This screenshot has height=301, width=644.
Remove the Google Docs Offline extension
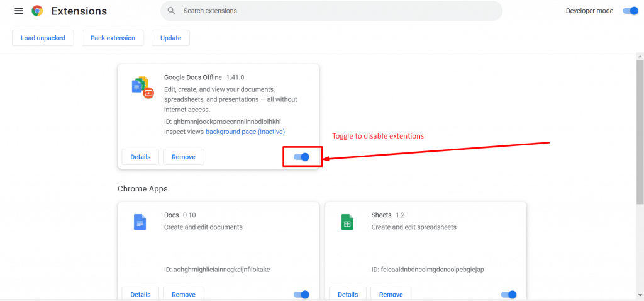[x=184, y=157]
